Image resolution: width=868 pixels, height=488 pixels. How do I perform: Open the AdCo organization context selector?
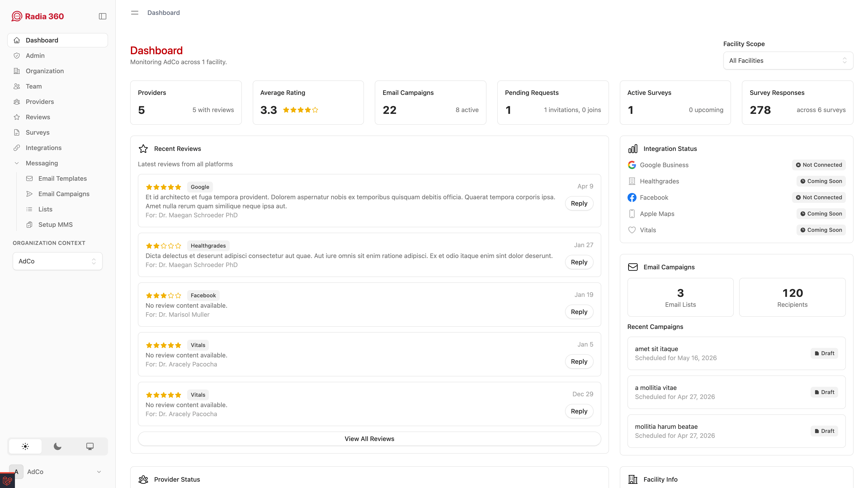click(57, 261)
